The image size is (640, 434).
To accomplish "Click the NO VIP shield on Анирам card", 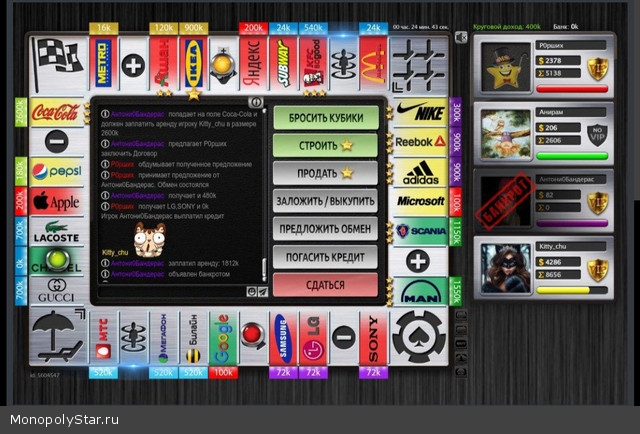I will point(598,135).
